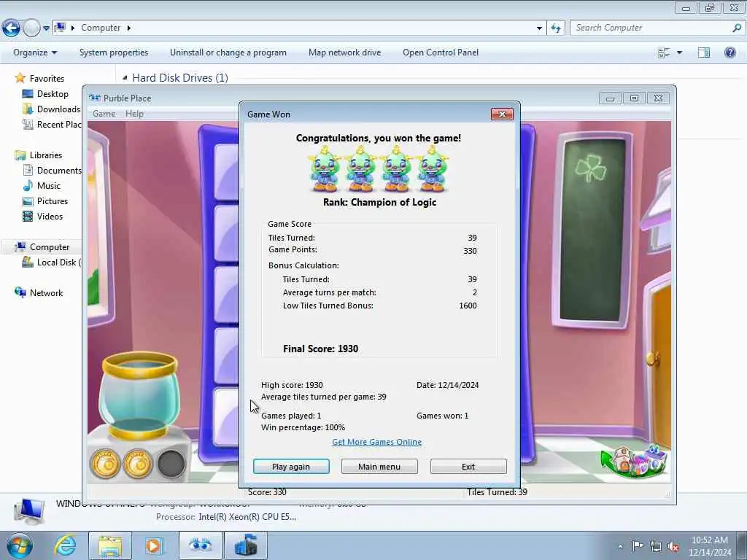Click the used gray sneak peek coin
747x560 pixels.
pos(171,463)
